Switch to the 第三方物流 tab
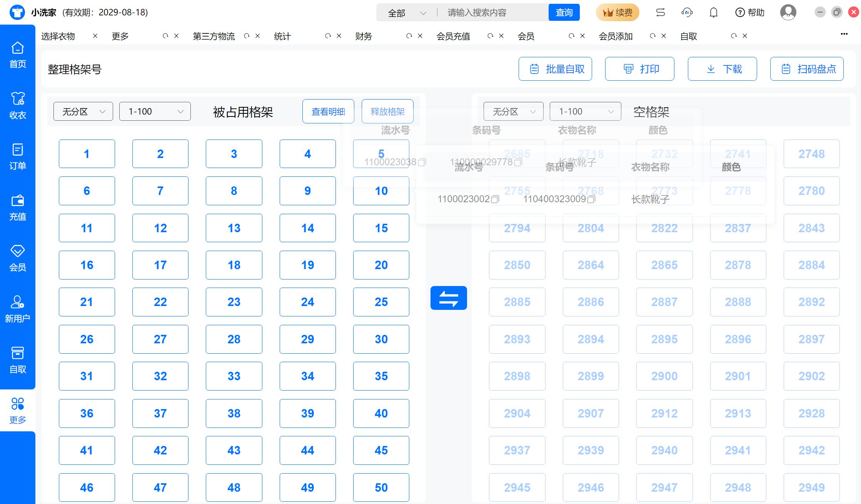 (214, 36)
